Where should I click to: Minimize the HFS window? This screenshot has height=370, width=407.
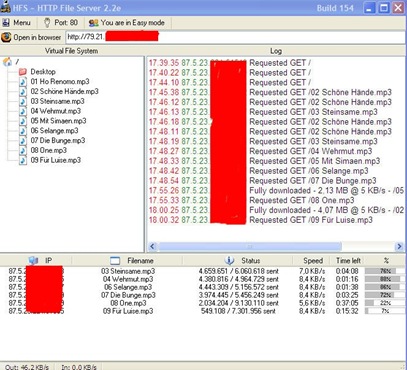pyautogui.click(x=369, y=8)
